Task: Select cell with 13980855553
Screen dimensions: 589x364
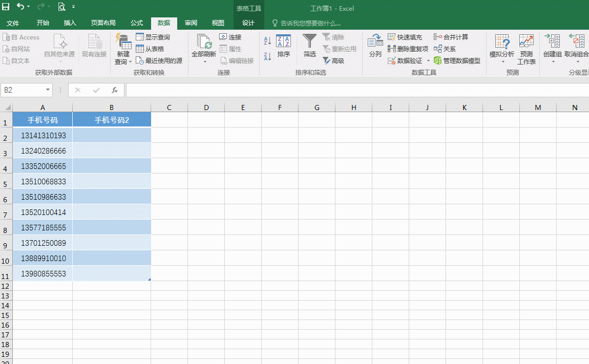Action: click(43, 273)
